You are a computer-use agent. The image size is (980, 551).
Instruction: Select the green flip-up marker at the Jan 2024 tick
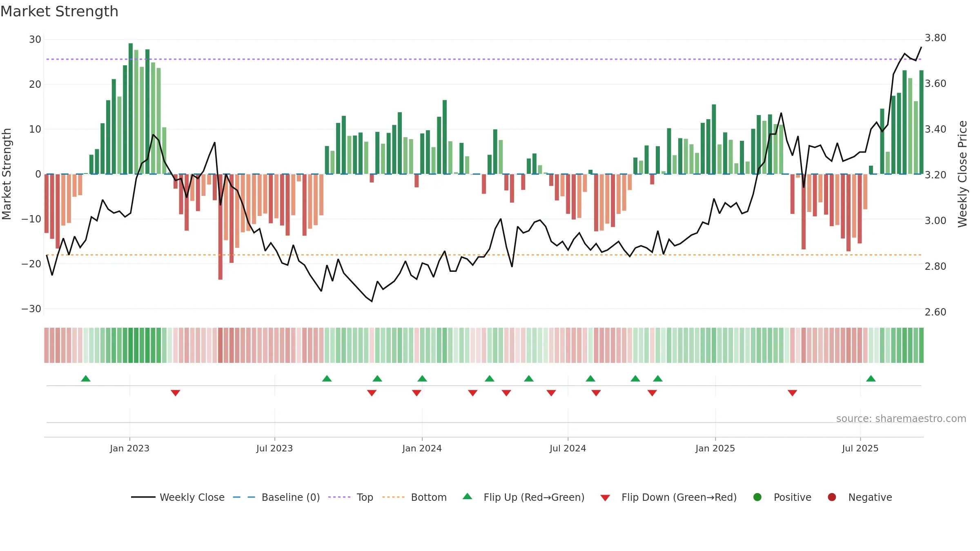[422, 378]
